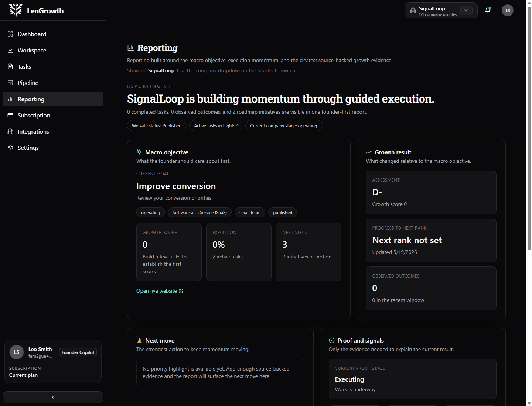Click the small team tag
Viewport: 532px width, 406px height.
(250, 212)
